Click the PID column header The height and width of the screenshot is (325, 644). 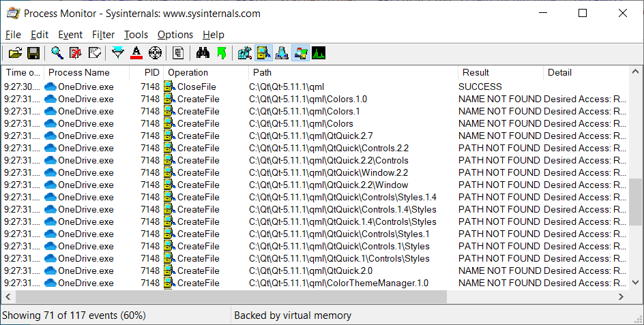[147, 73]
